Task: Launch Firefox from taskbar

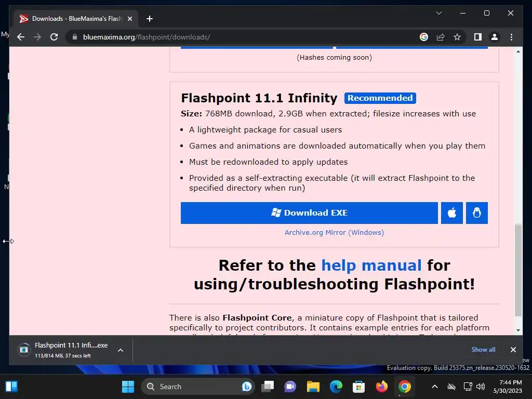Action: 382,387
